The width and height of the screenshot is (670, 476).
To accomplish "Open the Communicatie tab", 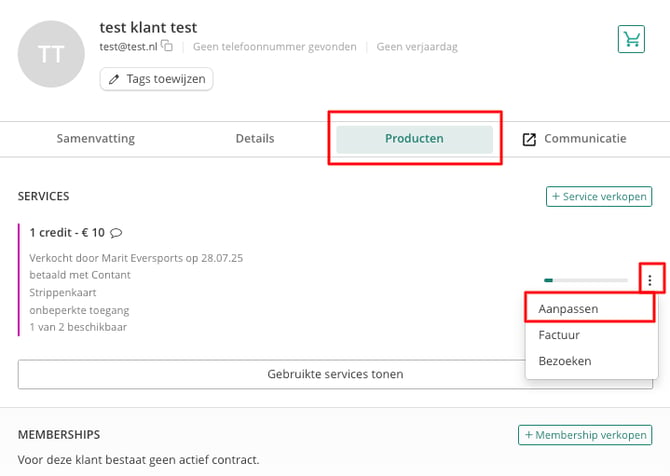I will point(585,138).
